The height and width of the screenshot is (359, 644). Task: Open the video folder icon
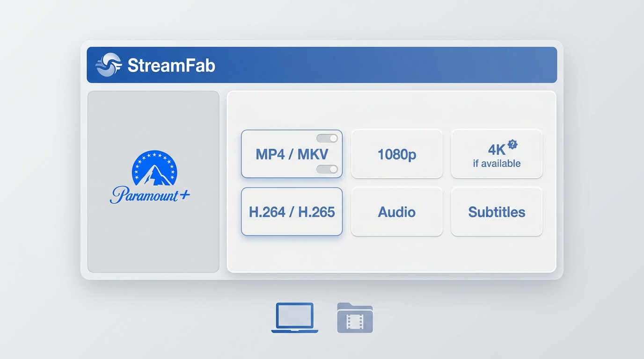click(x=355, y=318)
